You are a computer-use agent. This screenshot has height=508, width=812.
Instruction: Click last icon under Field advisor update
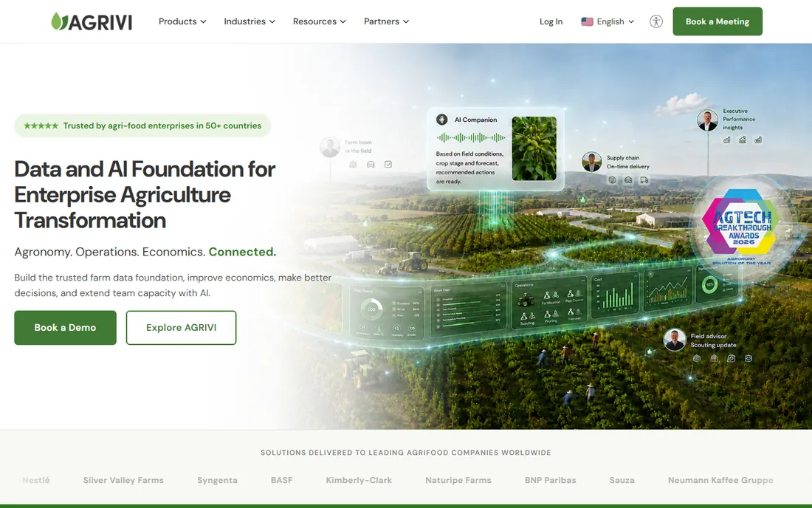tap(749, 358)
